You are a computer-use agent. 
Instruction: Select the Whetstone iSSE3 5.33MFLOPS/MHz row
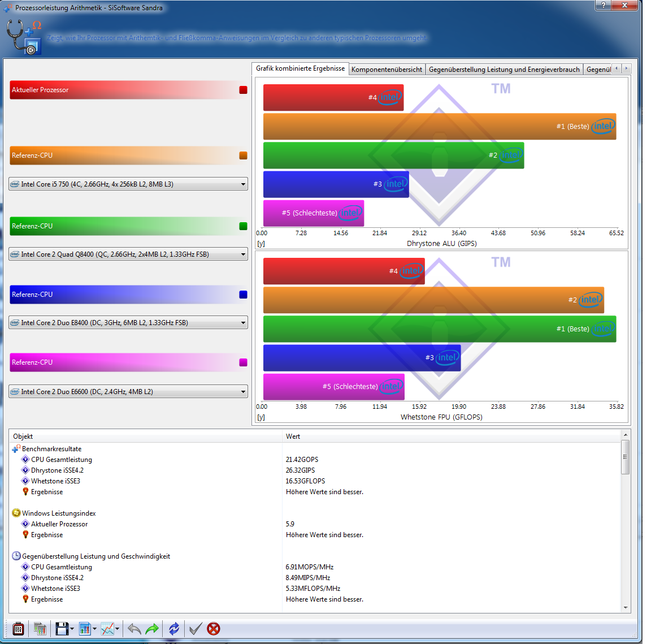[314, 589]
